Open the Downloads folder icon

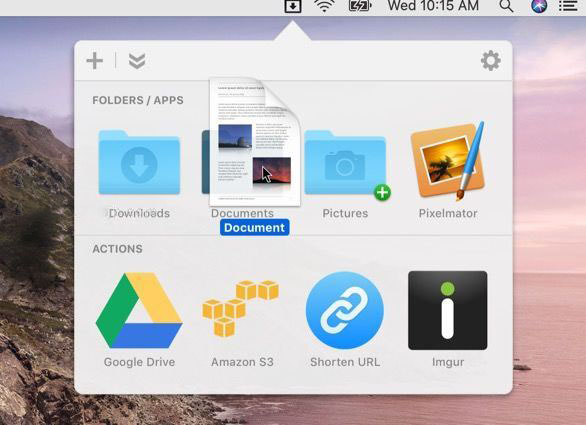[139, 162]
